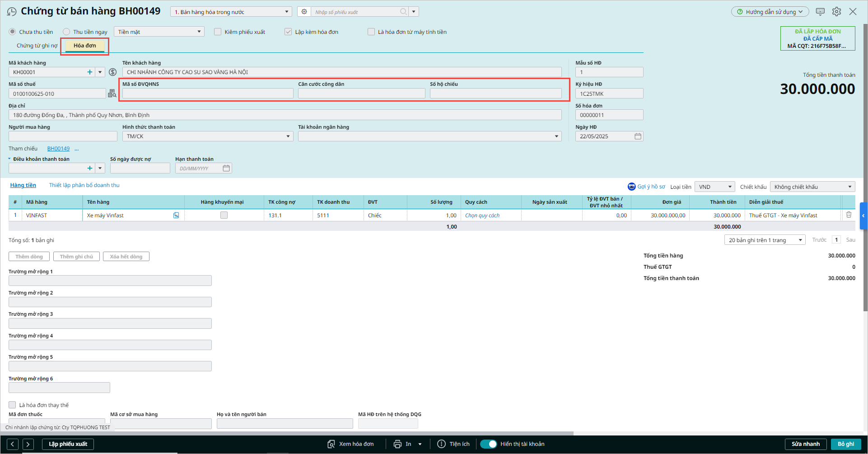The width and height of the screenshot is (868, 454).
Task: Go to the next voucher arrow
Action: 28,444
